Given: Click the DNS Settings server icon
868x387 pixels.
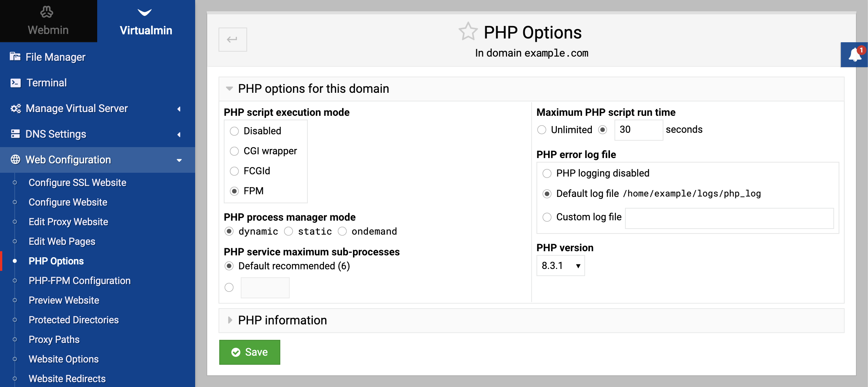Looking at the screenshot, I should pos(15,134).
